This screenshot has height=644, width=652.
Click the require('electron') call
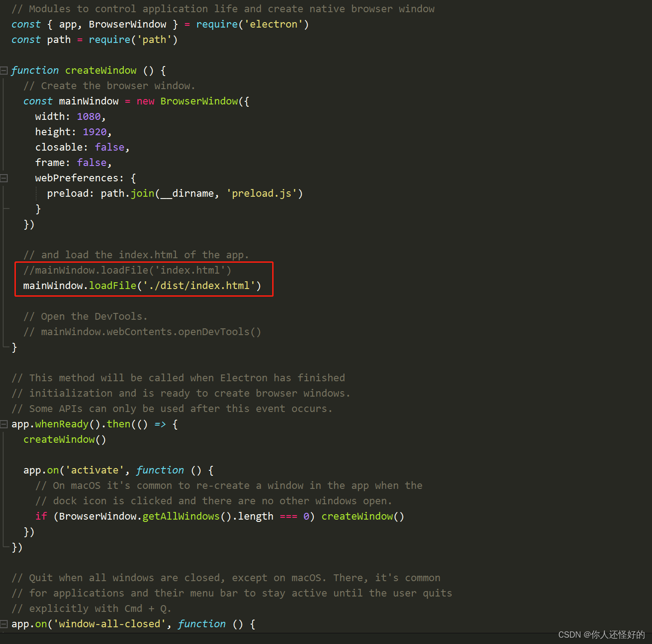[x=252, y=24]
